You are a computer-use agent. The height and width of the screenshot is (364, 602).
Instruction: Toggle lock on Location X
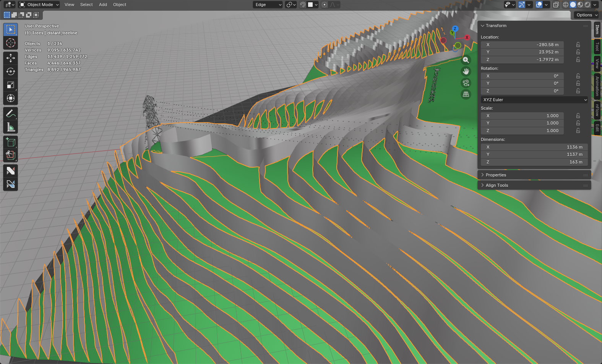click(x=578, y=45)
